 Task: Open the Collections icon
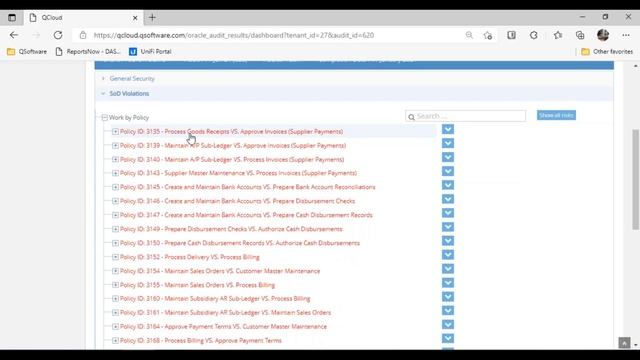[x=580, y=35]
